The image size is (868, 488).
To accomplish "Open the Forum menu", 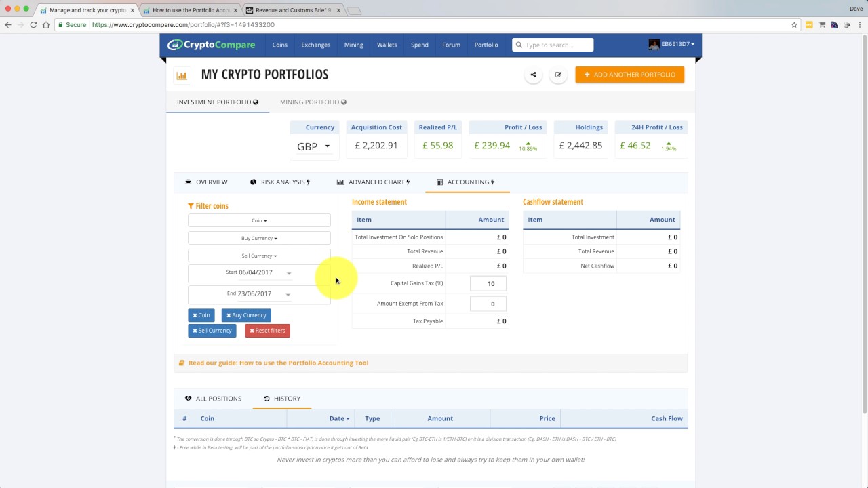I will [451, 45].
